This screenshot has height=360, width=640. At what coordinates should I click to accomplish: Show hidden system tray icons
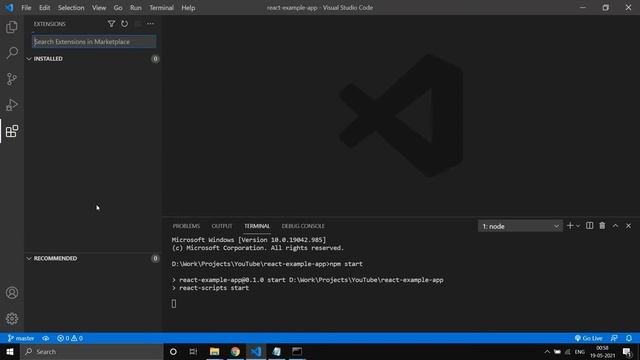547,351
